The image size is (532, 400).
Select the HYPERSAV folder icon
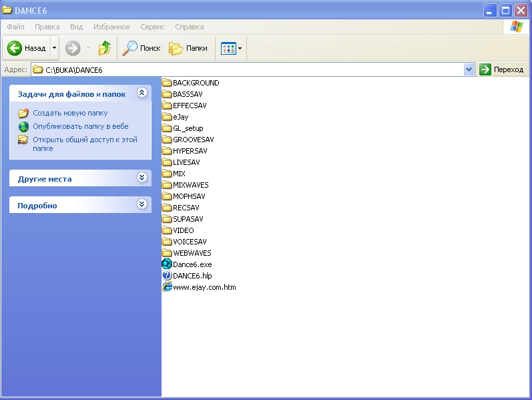167,151
